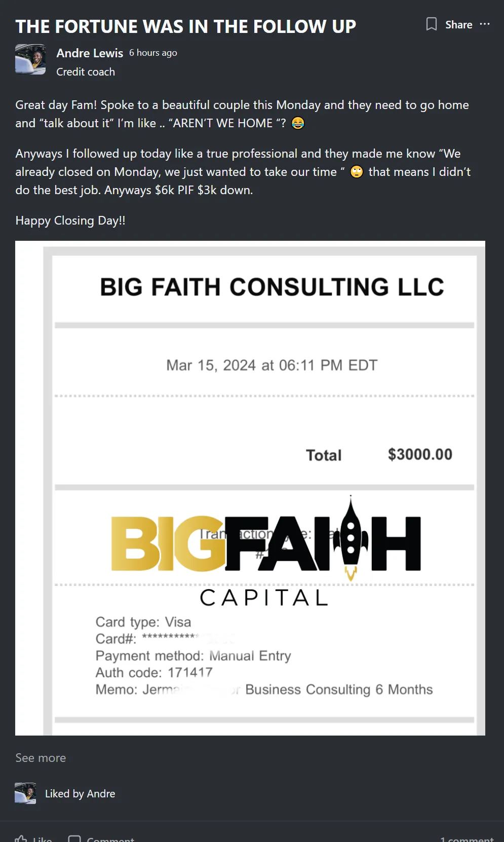This screenshot has width=504, height=842.
Task: Click the Liked by Andre text
Action: coord(80,794)
